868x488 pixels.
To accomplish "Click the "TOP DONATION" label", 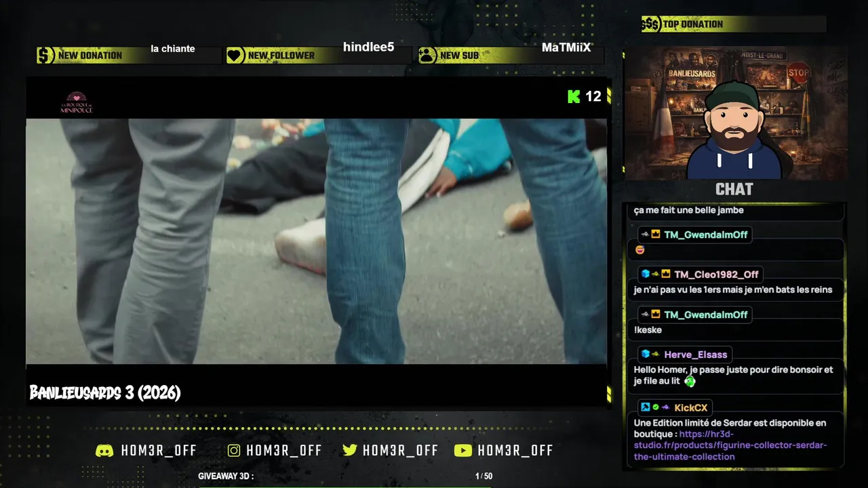I will click(x=693, y=24).
